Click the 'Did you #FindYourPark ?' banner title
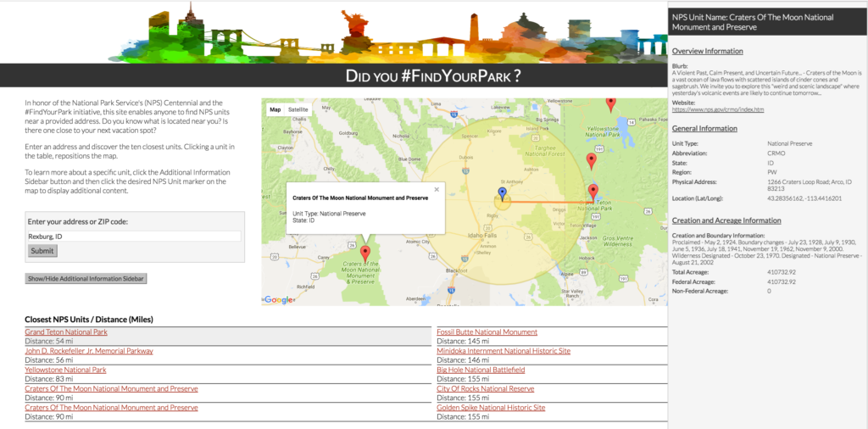The image size is (868, 429). click(433, 75)
